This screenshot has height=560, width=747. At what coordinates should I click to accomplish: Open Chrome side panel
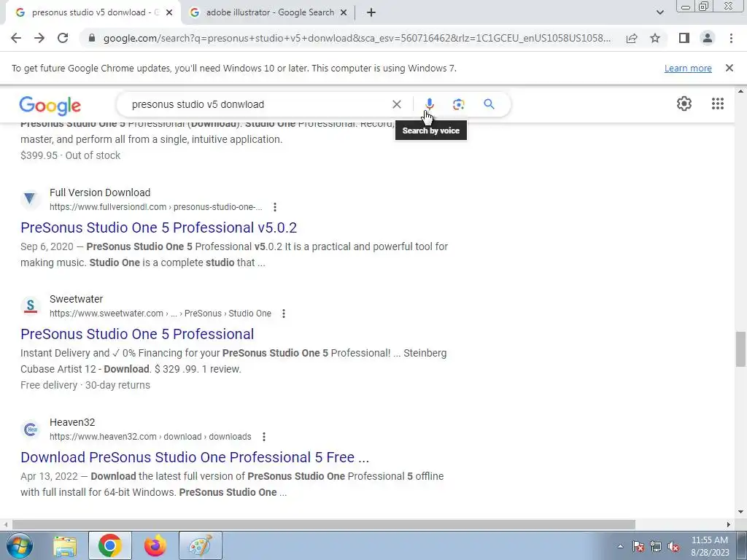(x=684, y=38)
